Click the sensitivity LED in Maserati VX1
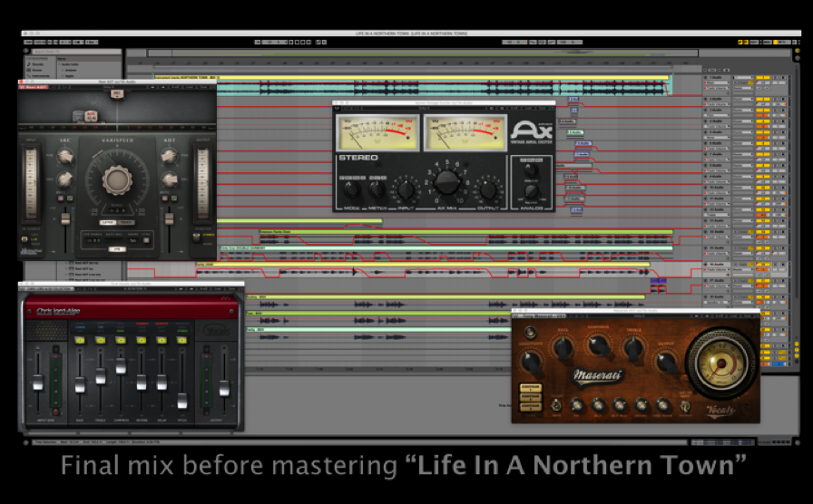Image resolution: width=813 pixels, height=504 pixels. click(529, 333)
